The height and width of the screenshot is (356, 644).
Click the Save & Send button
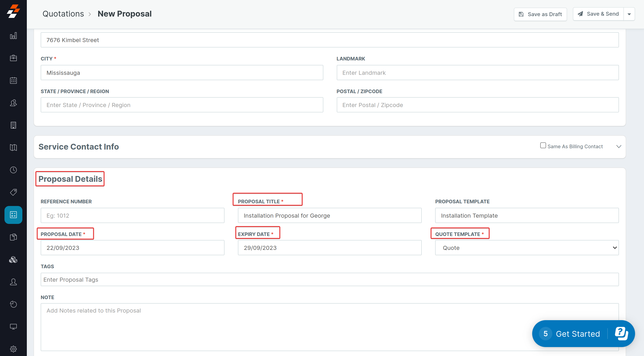point(598,14)
